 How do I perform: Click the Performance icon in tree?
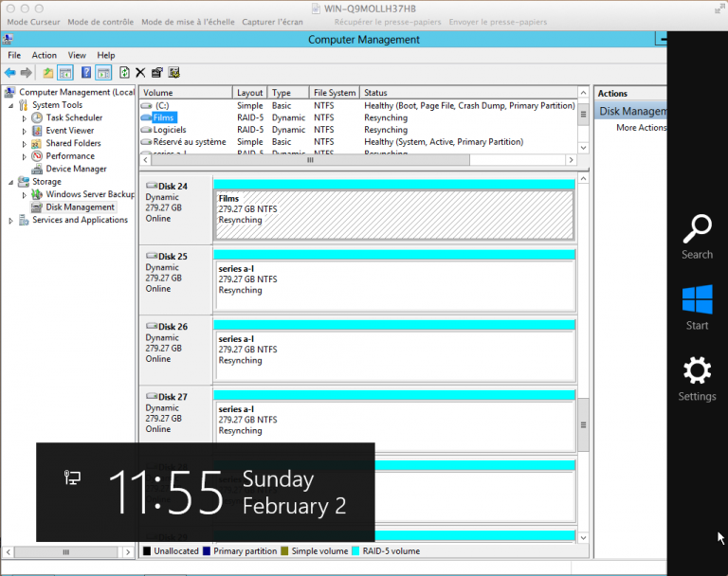point(37,156)
